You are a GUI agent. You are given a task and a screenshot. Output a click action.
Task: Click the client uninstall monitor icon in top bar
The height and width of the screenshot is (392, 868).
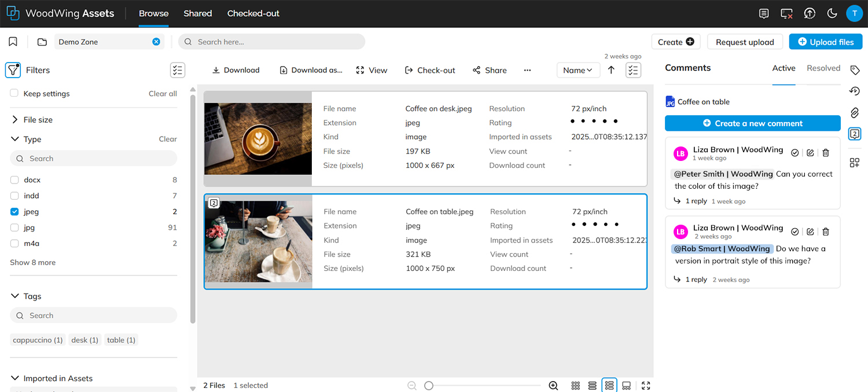point(786,13)
